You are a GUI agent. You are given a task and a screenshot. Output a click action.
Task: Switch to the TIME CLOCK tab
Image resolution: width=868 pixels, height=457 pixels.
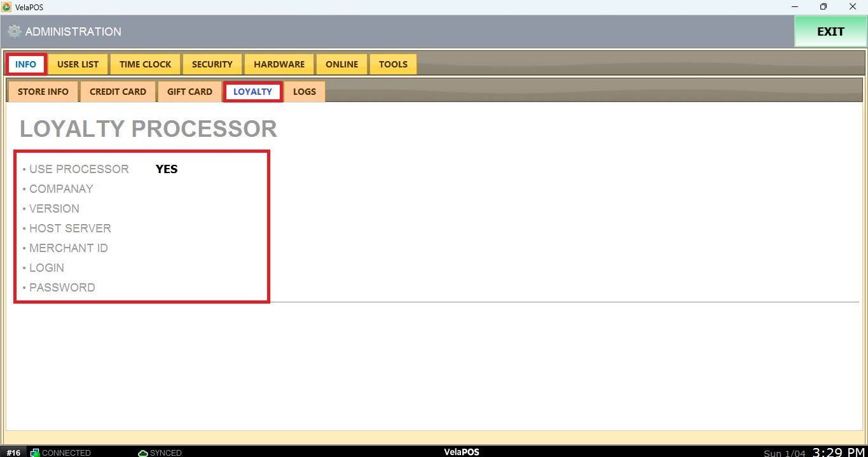coord(145,64)
